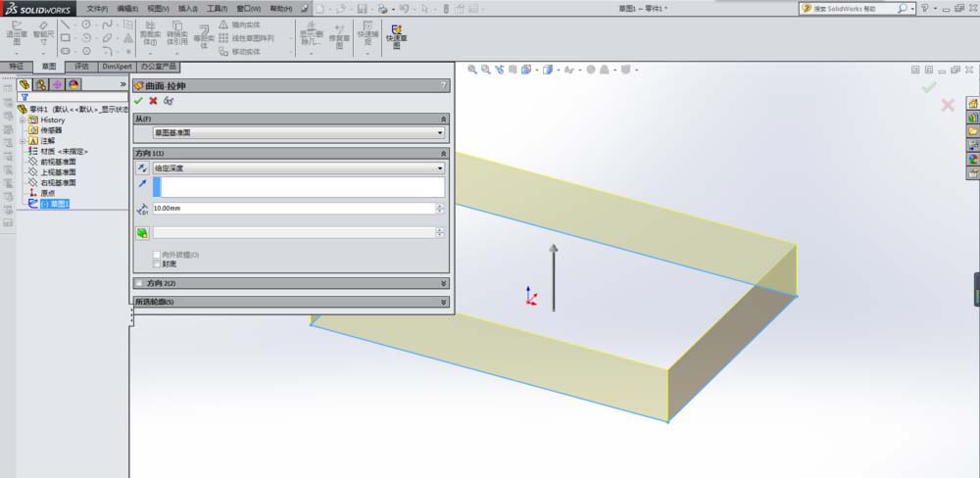Viewport: 980px width, 478px height.
Task: Select the Line sketch tool
Action: point(65,25)
